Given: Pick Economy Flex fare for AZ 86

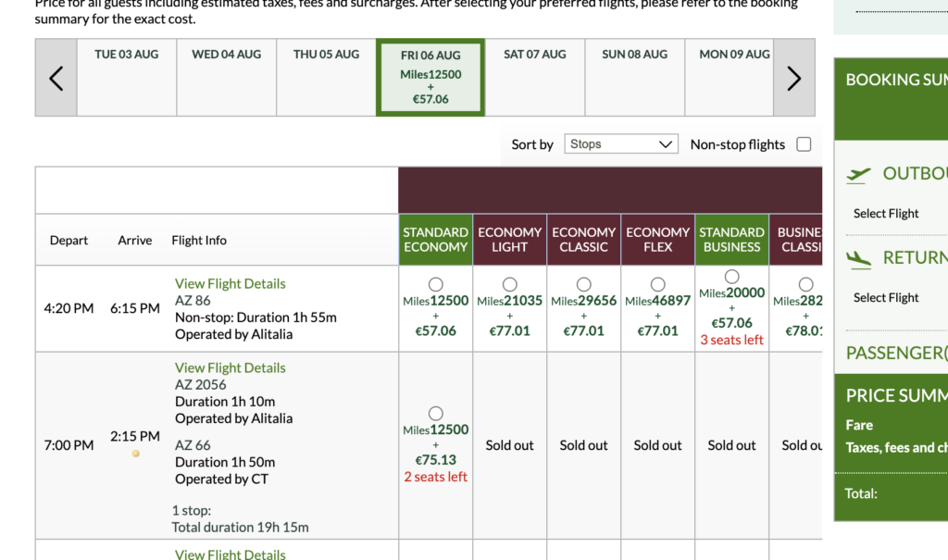Looking at the screenshot, I should pyautogui.click(x=658, y=284).
